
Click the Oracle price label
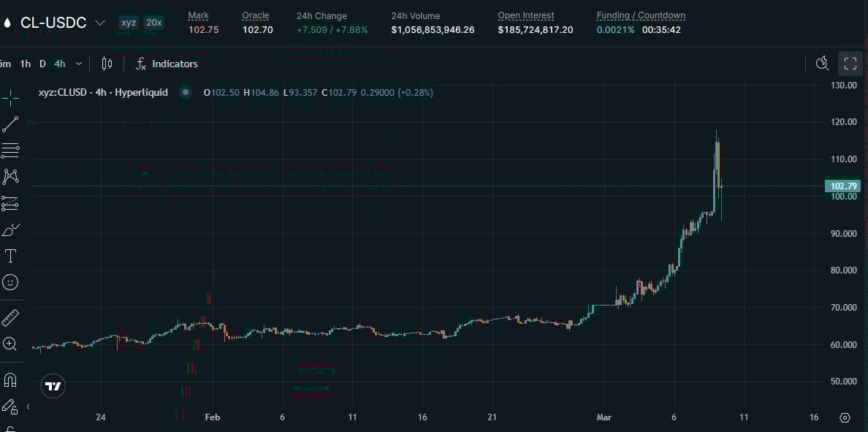click(256, 15)
